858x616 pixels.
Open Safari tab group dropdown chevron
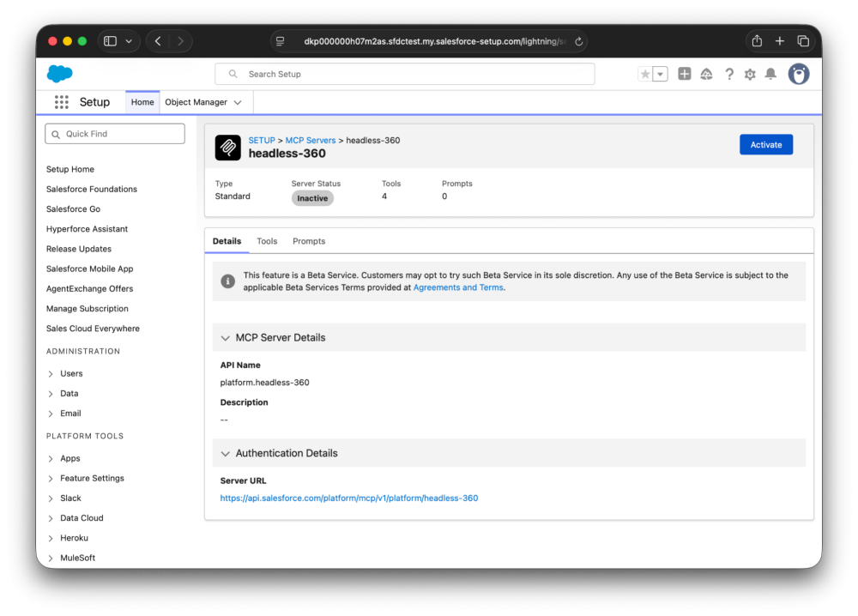129,41
